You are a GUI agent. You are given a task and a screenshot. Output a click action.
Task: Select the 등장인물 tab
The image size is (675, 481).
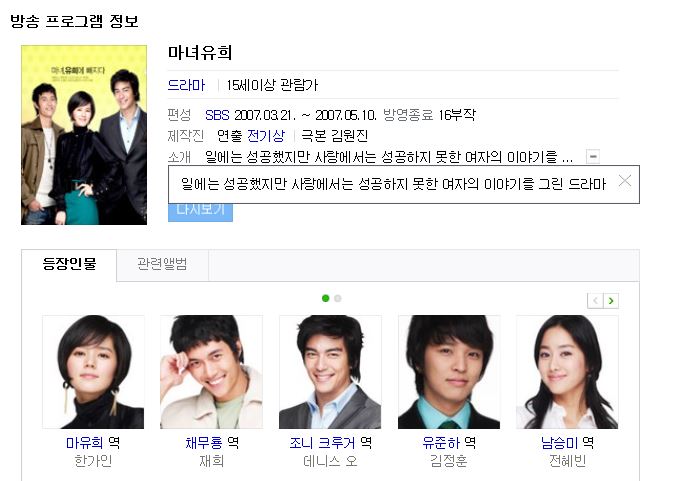pyautogui.click(x=69, y=264)
